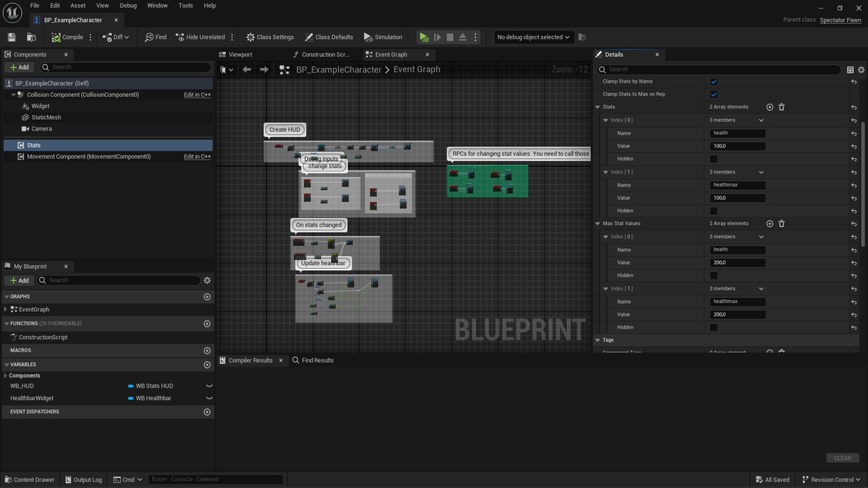Compile the blueprint
This screenshot has width=868, height=488.
click(x=67, y=37)
